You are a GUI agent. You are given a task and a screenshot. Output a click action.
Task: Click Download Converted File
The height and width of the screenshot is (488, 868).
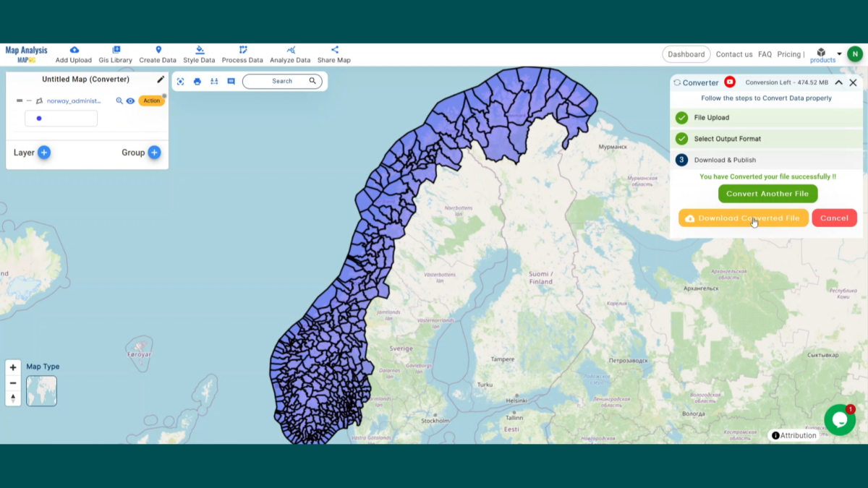(x=744, y=218)
